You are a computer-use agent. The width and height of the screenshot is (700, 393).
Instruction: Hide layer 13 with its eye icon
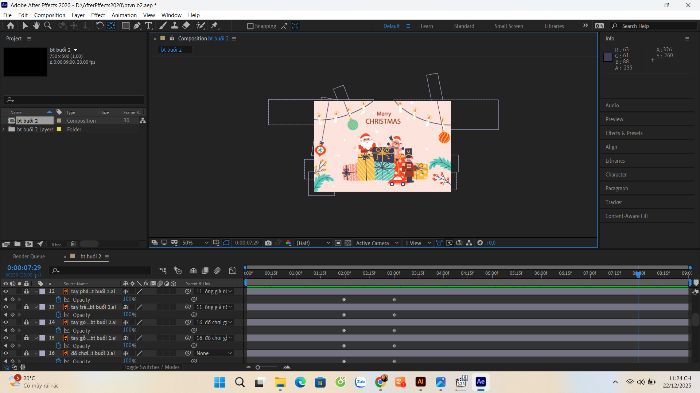[6, 307]
